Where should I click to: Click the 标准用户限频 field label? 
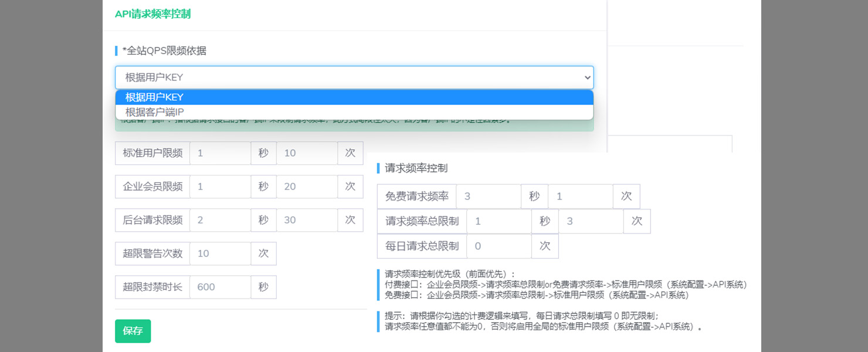152,153
